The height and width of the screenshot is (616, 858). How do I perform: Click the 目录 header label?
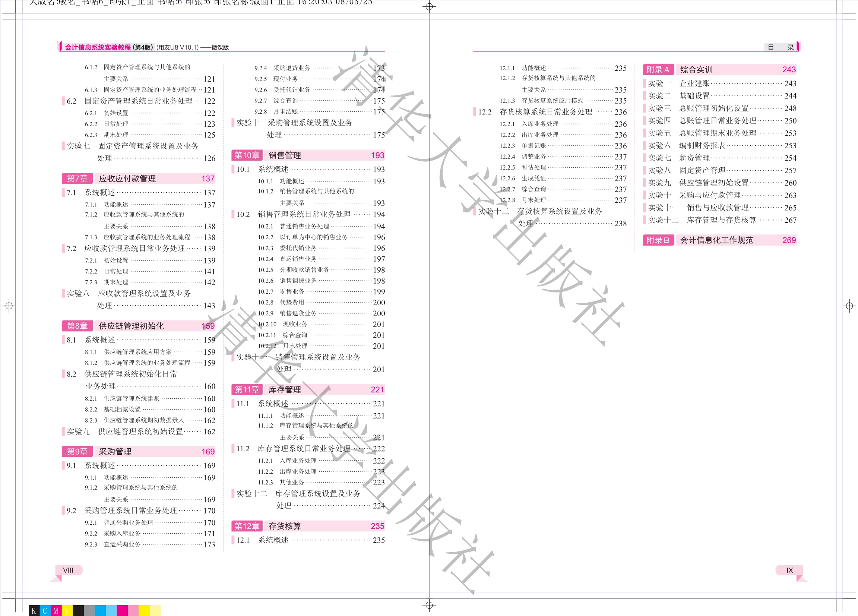pyautogui.click(x=781, y=47)
